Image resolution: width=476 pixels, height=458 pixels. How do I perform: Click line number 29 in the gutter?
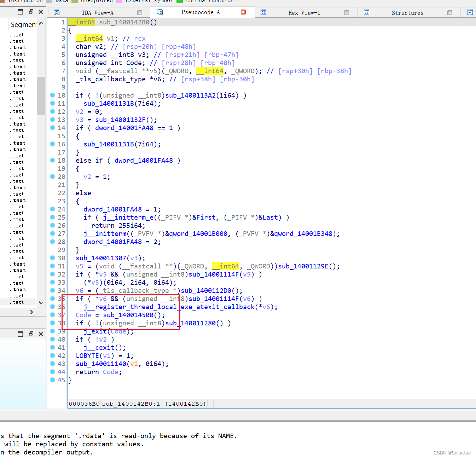[x=62, y=250]
